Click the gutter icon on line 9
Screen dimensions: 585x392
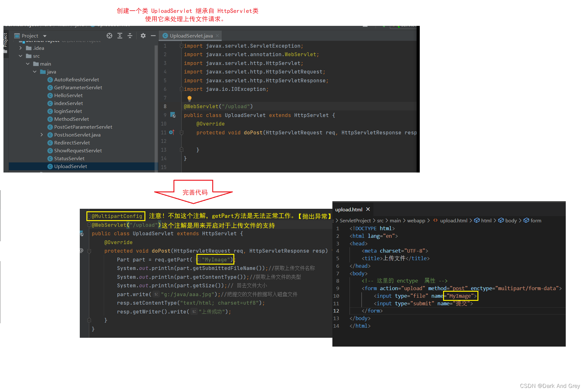(x=173, y=115)
